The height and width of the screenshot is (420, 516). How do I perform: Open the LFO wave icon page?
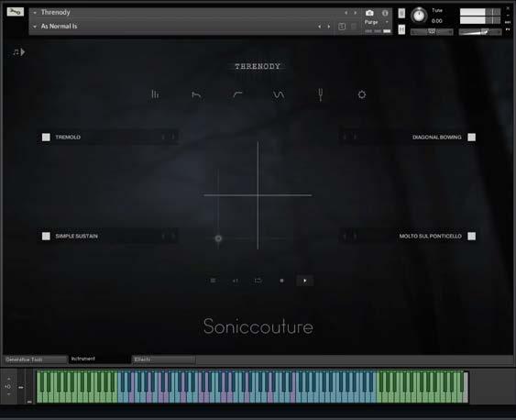coord(279,94)
